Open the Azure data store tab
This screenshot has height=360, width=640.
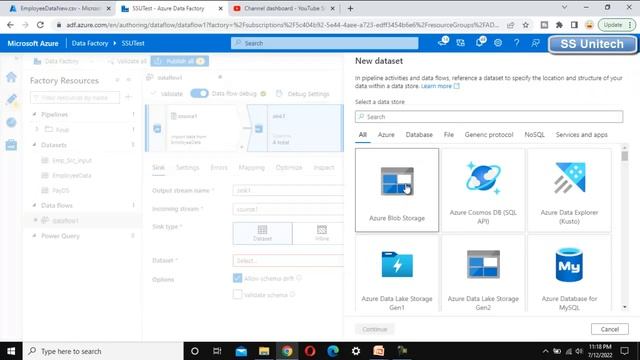(x=386, y=135)
